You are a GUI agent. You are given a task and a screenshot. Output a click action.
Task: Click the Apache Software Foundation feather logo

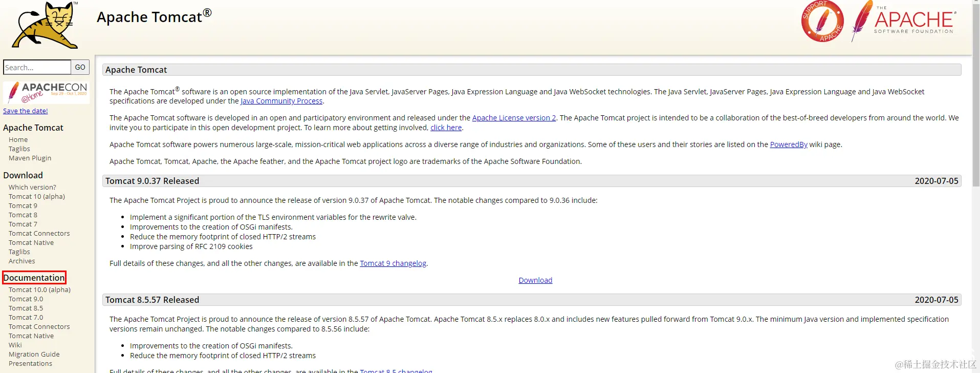tap(903, 21)
